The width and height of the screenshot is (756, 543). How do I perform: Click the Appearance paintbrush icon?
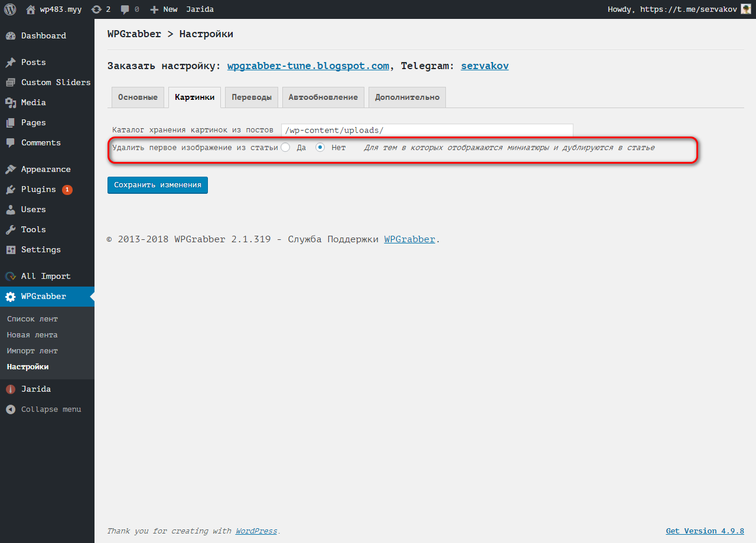point(11,169)
